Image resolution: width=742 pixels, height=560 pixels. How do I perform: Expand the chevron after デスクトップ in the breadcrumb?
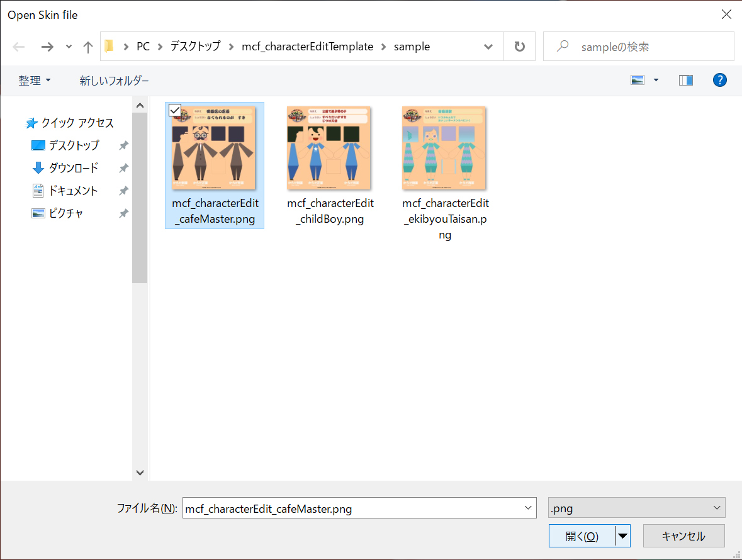231,47
